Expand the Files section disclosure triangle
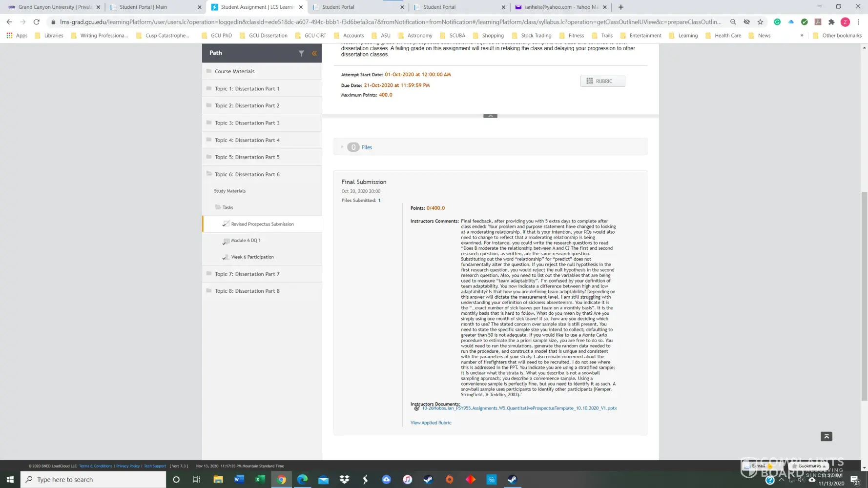868x488 pixels. click(x=342, y=147)
